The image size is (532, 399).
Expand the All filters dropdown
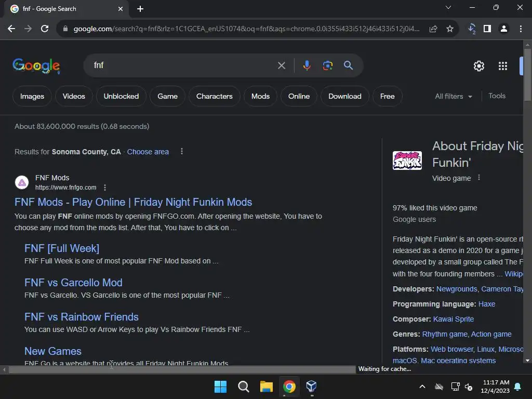[454, 96]
